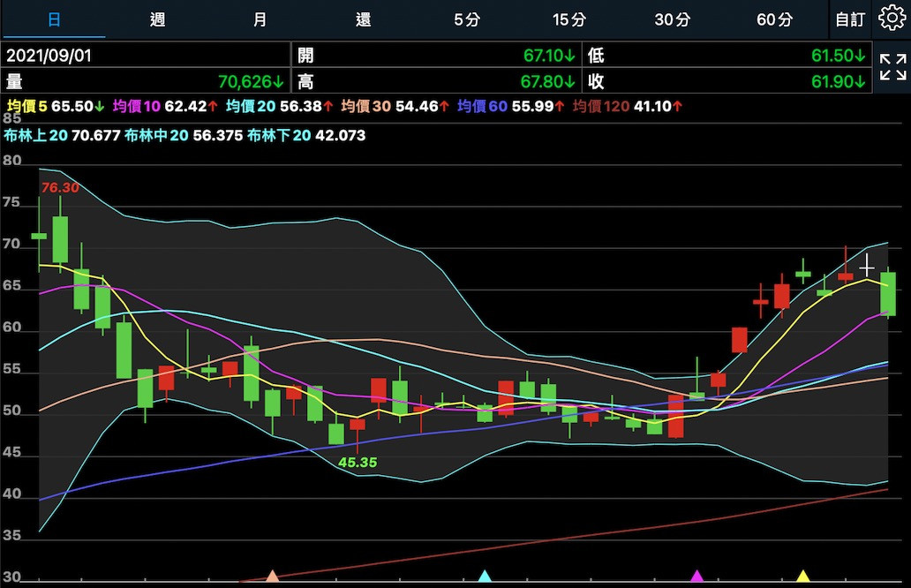Switch to the 30分 interval tab
This screenshot has width=911, height=588.
673,19
